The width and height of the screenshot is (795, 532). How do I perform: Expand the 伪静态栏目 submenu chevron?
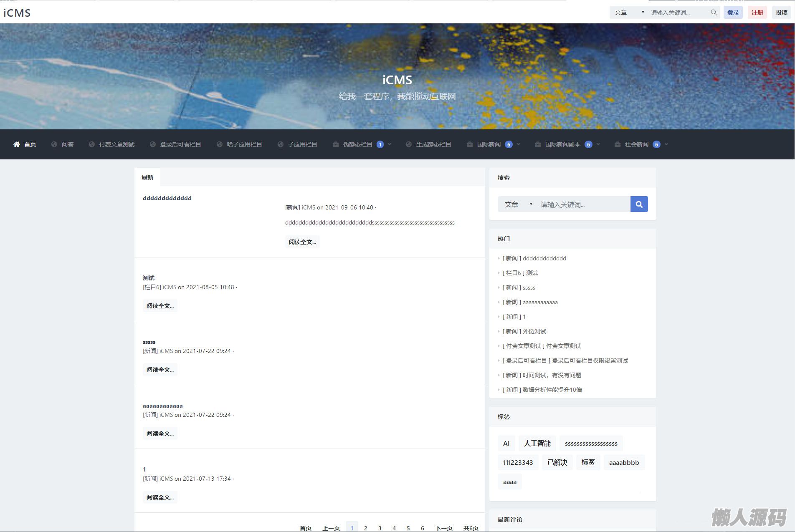[x=390, y=144]
